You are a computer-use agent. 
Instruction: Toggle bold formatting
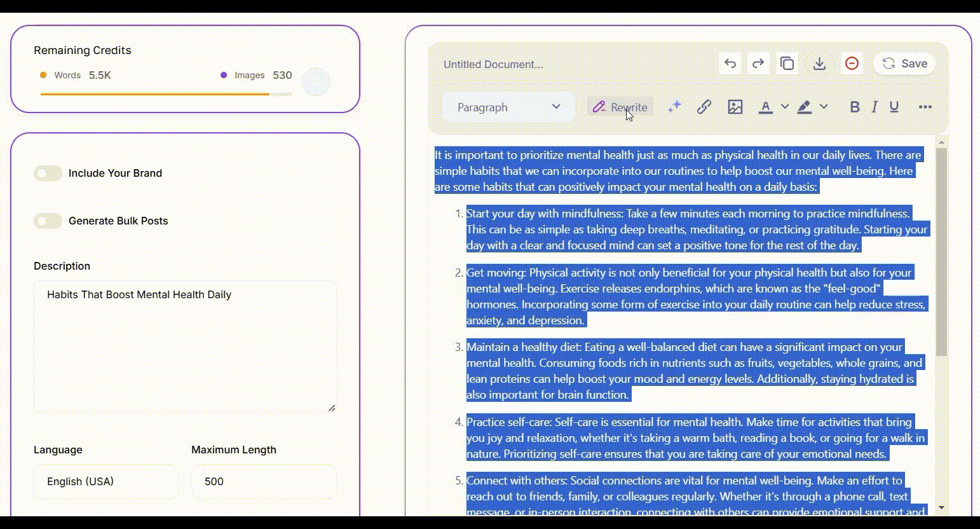(x=854, y=107)
